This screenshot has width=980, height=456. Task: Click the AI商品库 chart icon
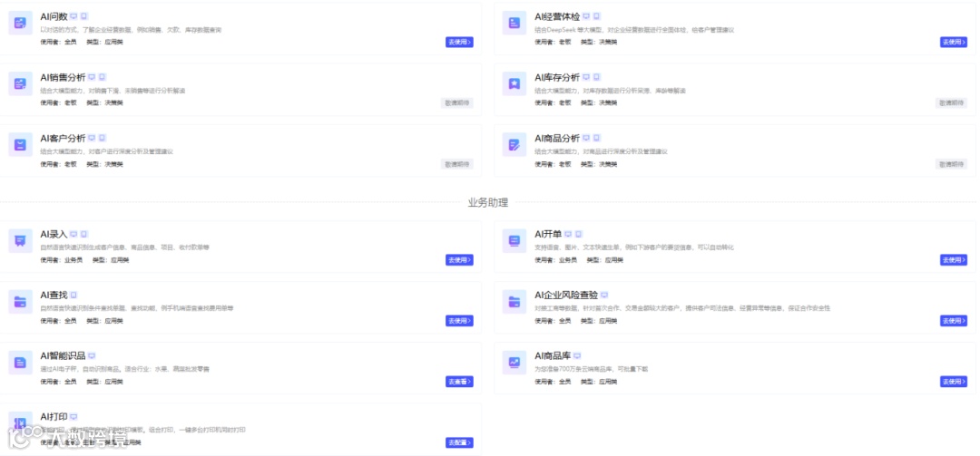pyautogui.click(x=514, y=362)
